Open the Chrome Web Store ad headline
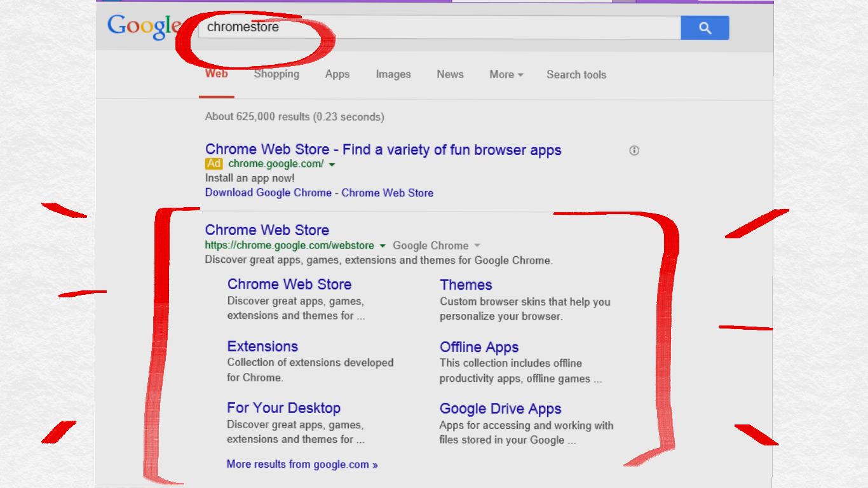This screenshot has width=868, height=488. pos(383,150)
